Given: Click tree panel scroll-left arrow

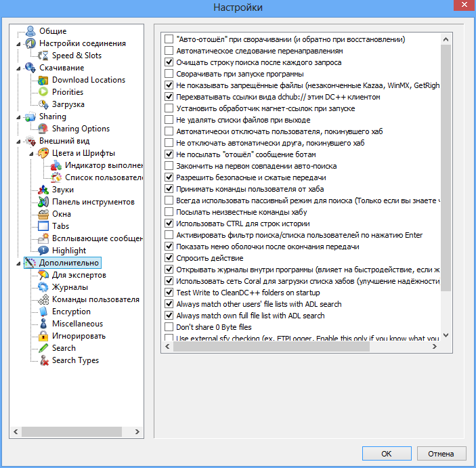Looking at the screenshot, I should click(x=16, y=431).
